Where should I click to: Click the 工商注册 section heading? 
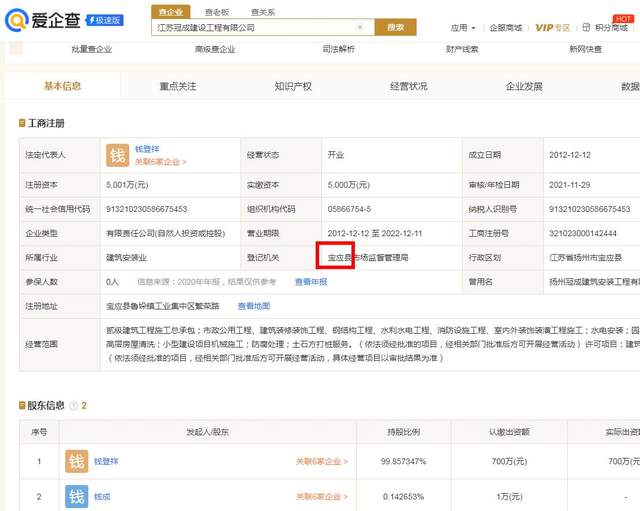click(46, 123)
